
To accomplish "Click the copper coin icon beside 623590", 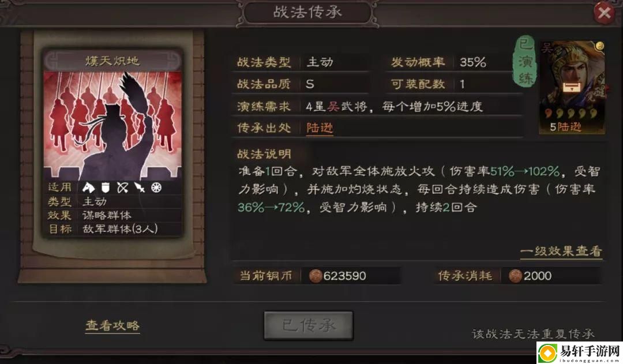I will [x=316, y=276].
